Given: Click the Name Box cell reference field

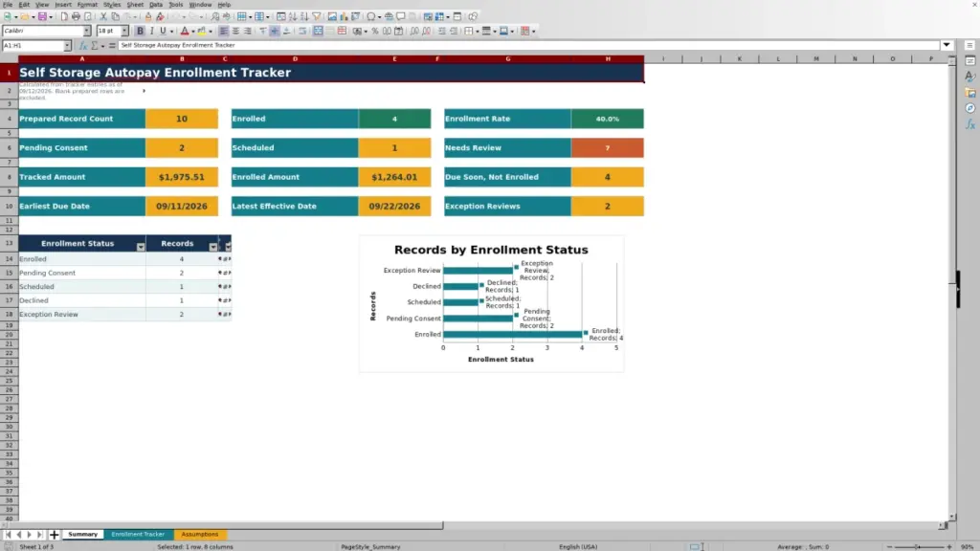Looking at the screenshot, I should coord(33,45).
